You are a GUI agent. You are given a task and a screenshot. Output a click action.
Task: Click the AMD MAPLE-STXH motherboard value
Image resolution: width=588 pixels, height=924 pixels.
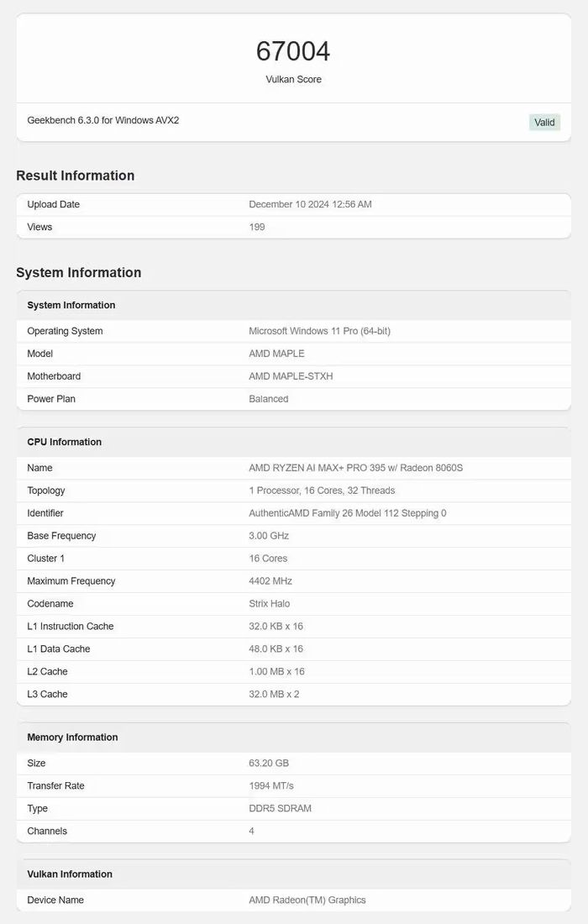(291, 376)
